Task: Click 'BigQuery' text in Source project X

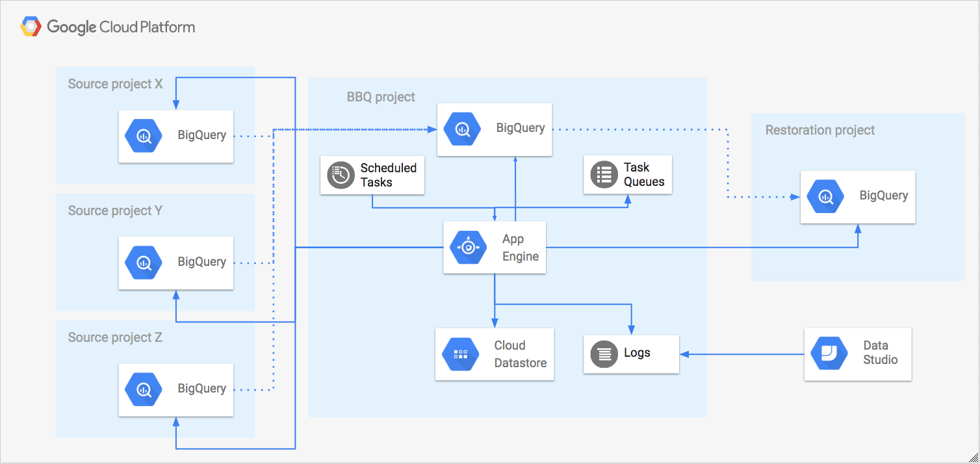Action: pos(202,135)
